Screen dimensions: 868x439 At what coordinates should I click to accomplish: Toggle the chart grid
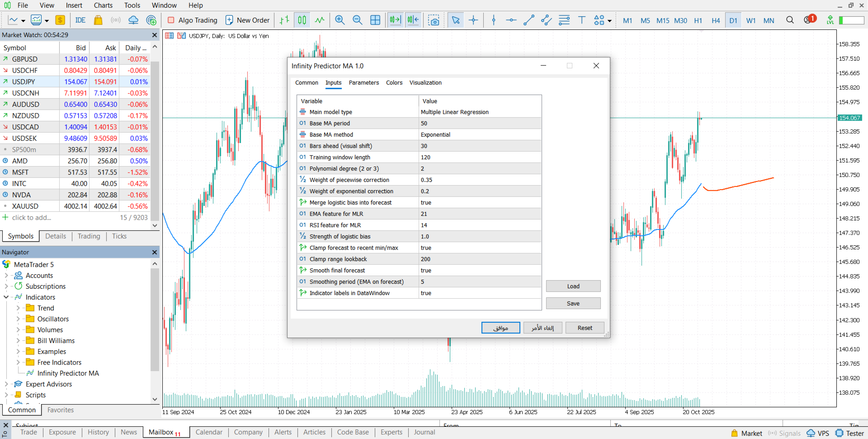375,20
